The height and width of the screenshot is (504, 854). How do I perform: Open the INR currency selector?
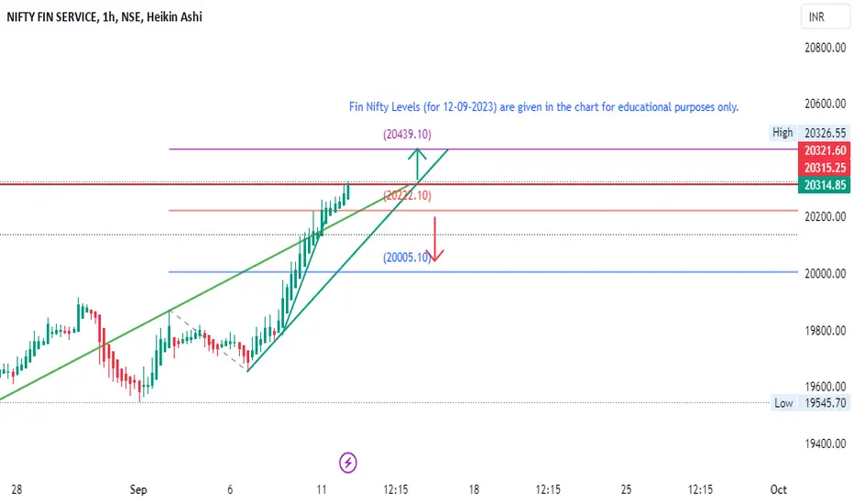[825, 16]
